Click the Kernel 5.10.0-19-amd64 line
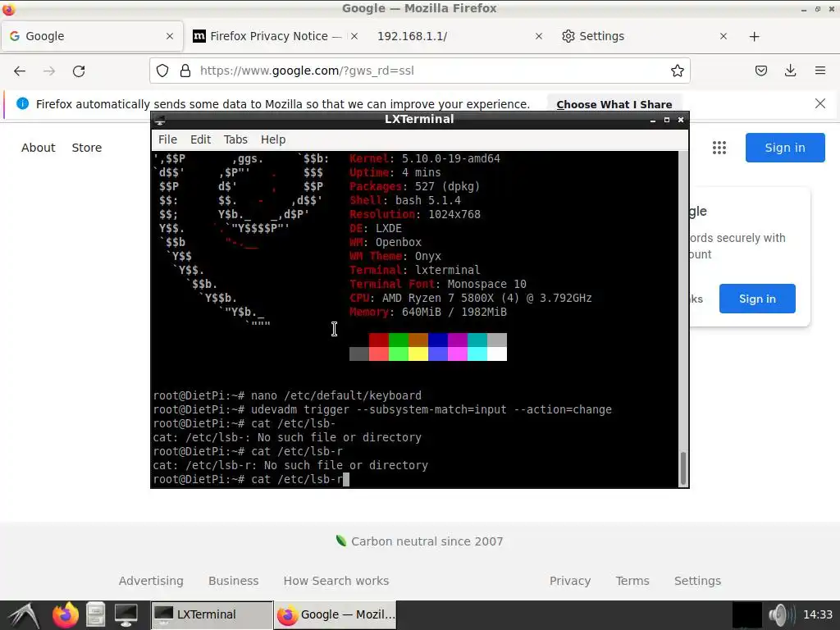The image size is (840, 630). point(425,158)
